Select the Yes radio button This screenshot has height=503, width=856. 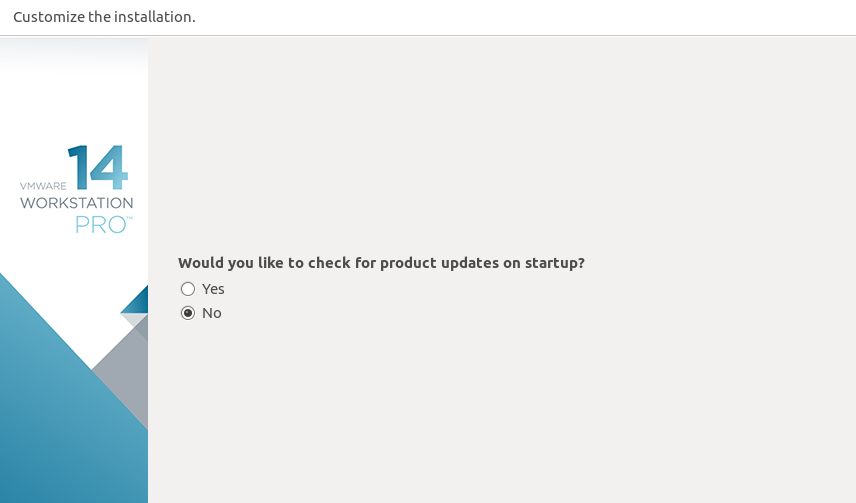tap(188, 289)
